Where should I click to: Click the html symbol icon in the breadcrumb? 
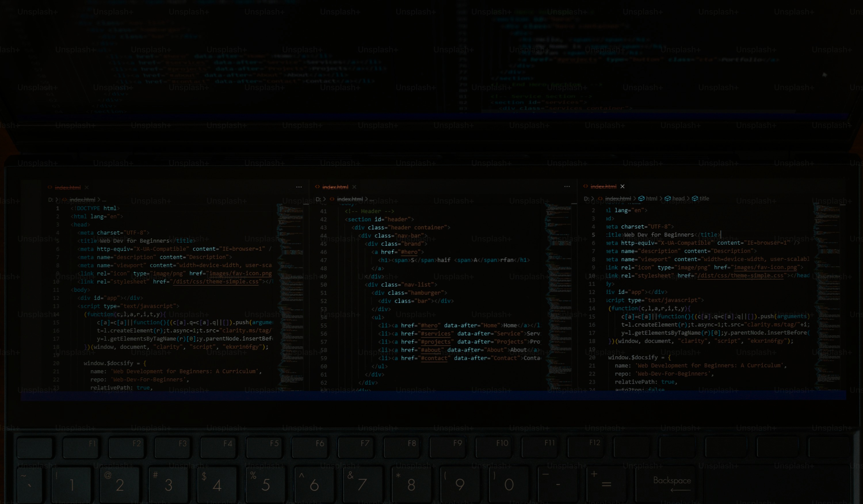pyautogui.click(x=641, y=198)
